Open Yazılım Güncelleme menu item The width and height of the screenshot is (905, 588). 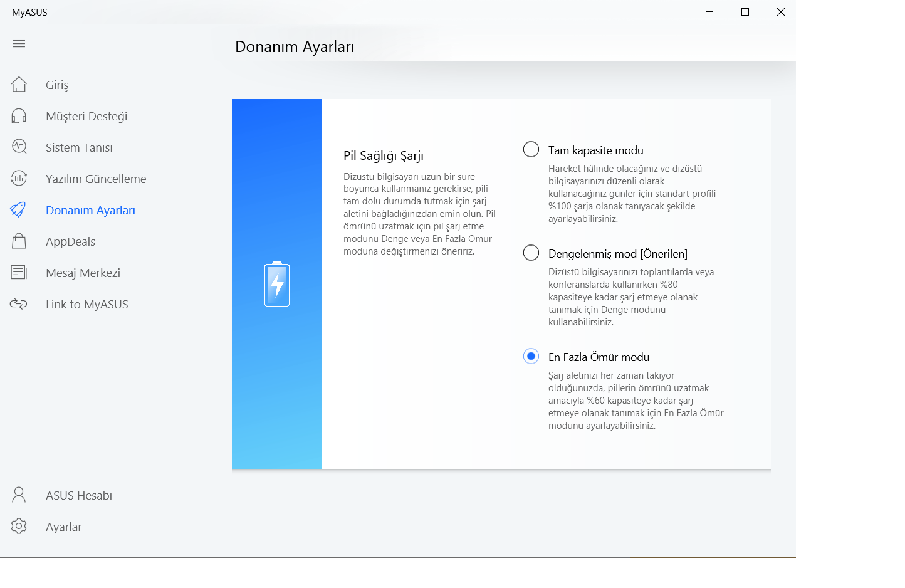96,179
